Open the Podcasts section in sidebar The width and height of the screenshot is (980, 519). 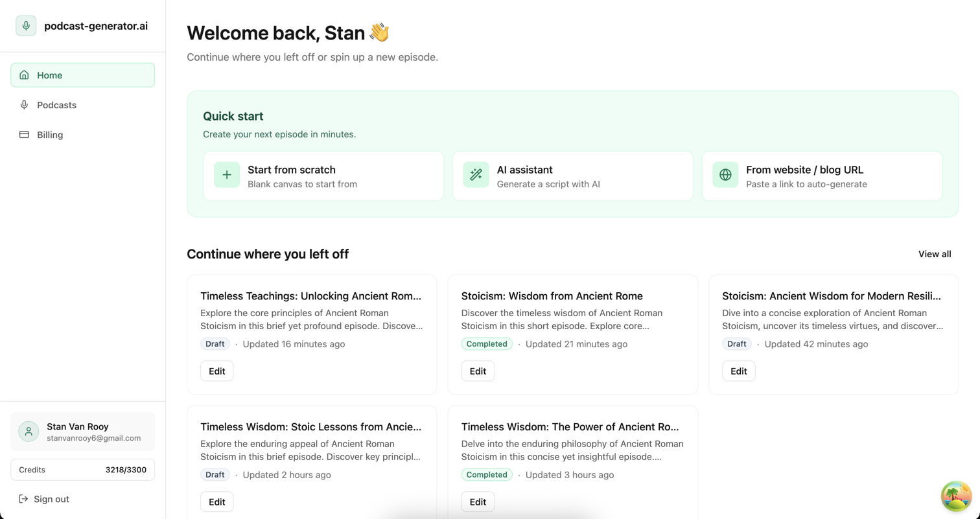[56, 105]
